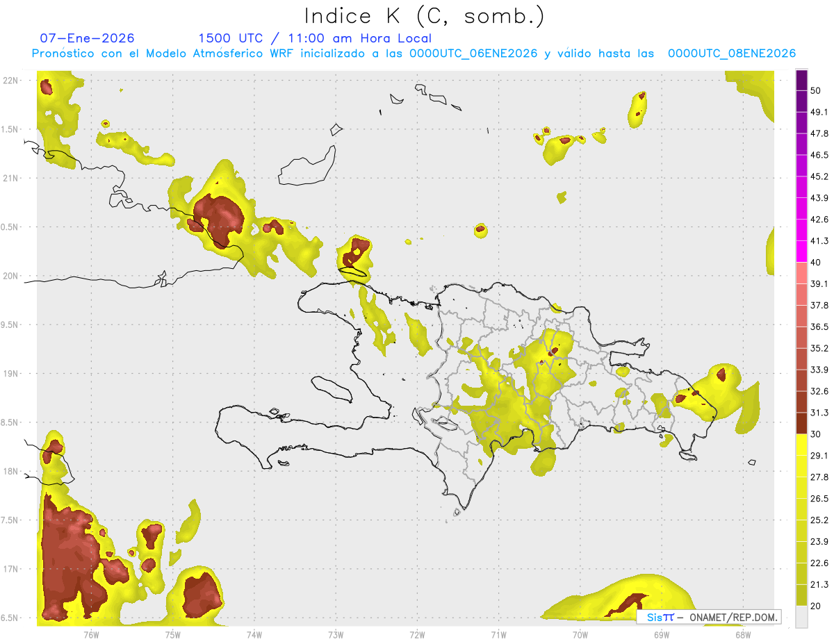Click the colorbar value '20'

point(816,606)
